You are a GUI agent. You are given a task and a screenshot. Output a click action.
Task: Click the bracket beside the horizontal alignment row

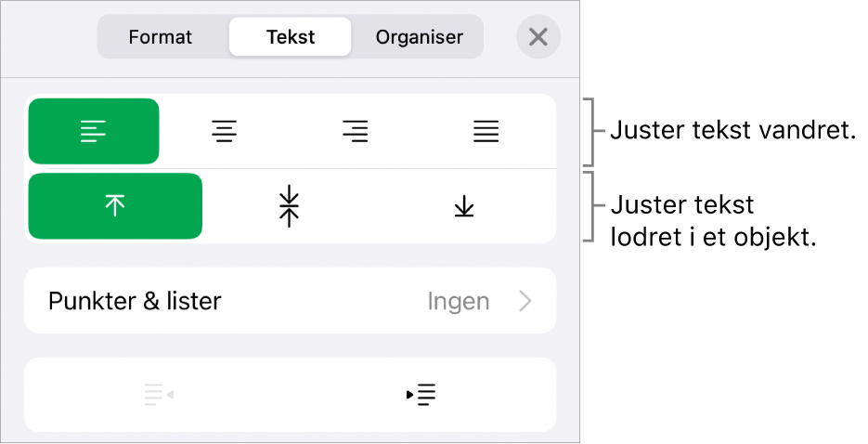[x=589, y=131]
